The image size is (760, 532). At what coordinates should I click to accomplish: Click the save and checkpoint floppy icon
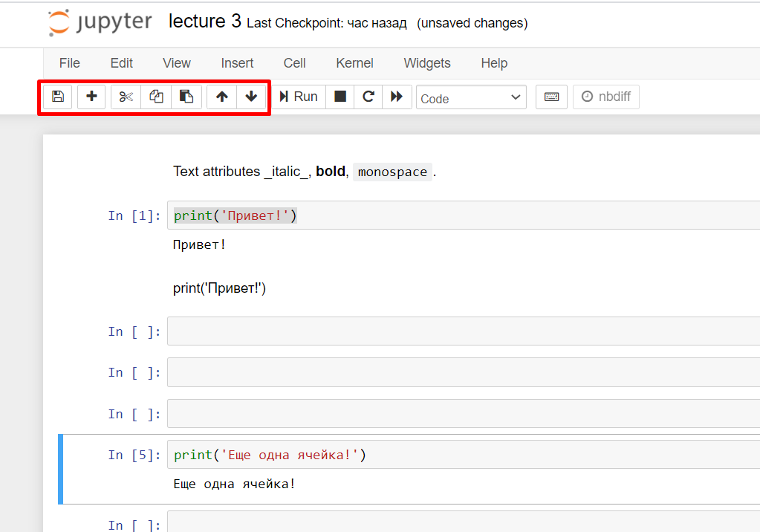click(x=57, y=97)
